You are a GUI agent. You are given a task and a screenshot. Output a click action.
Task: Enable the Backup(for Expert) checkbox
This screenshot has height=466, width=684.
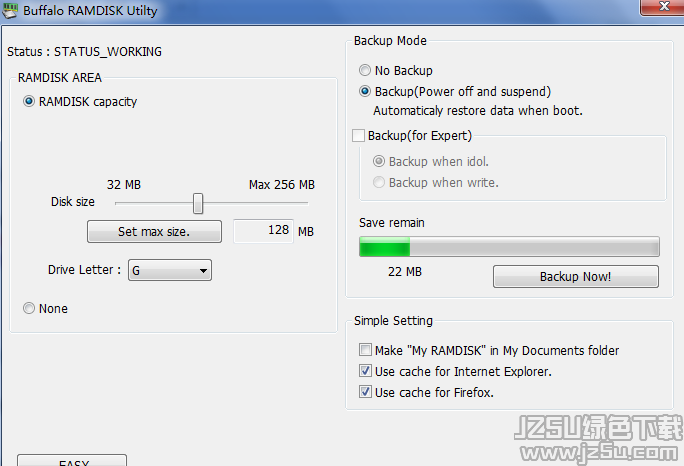(x=358, y=136)
